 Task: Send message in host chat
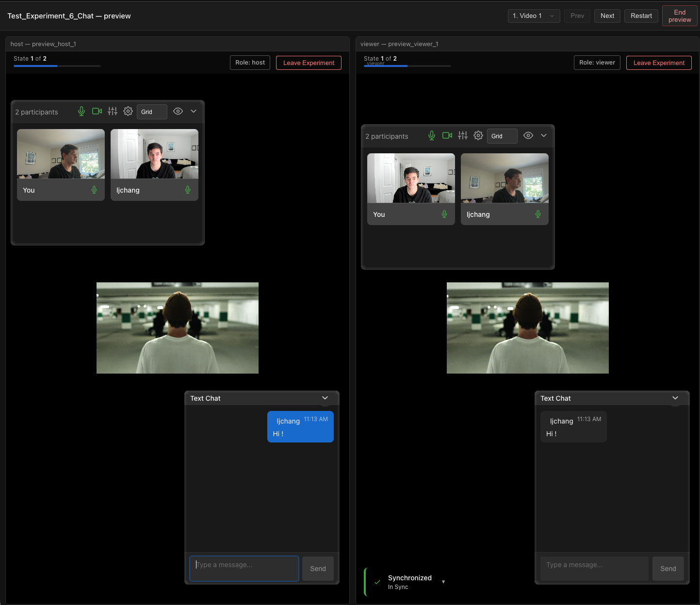tap(318, 569)
